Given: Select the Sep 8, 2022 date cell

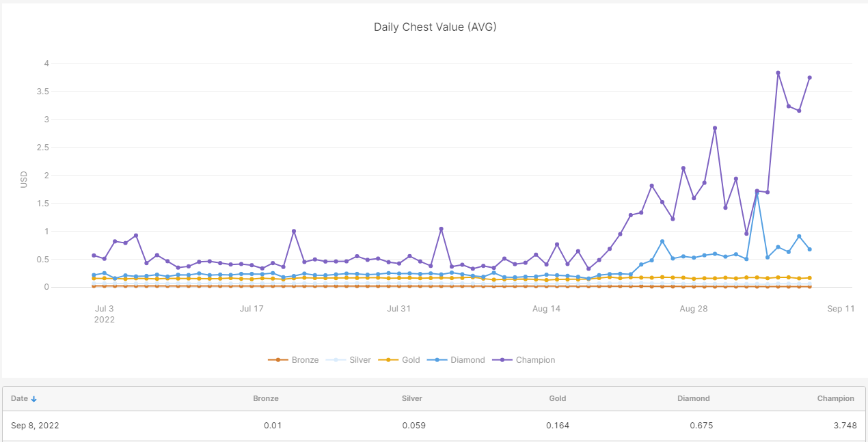Looking at the screenshot, I should (x=35, y=426).
